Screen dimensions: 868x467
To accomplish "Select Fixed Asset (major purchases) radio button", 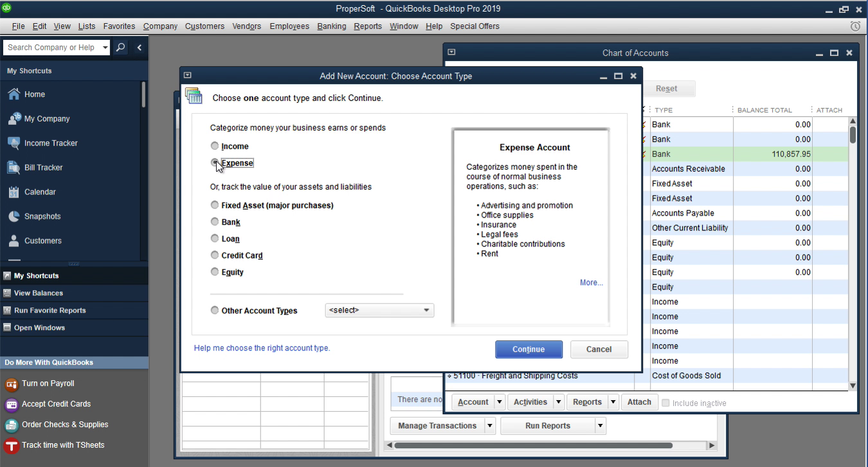I will coord(215,205).
